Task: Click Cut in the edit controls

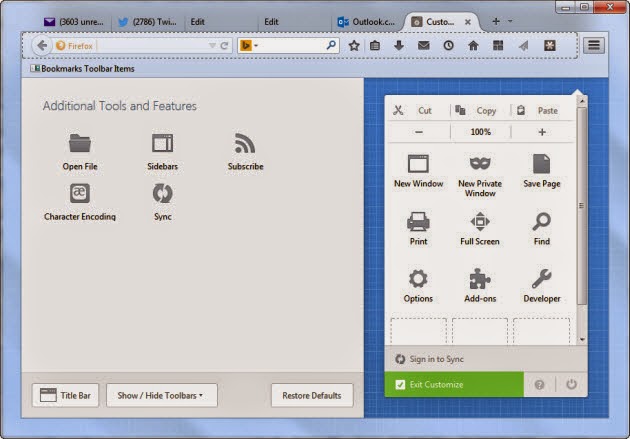Action: [419, 110]
